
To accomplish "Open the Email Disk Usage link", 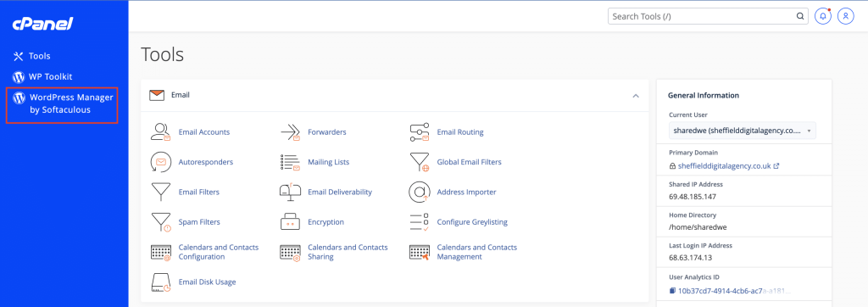I will (x=207, y=282).
